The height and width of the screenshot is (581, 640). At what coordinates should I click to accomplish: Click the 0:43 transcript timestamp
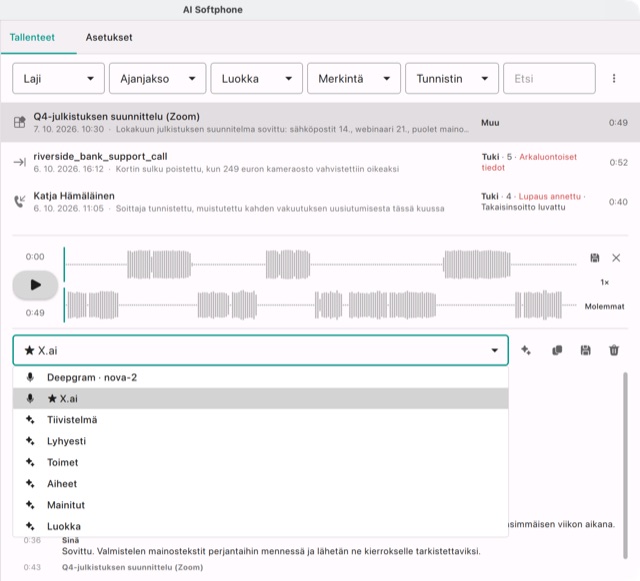[x=32, y=567]
